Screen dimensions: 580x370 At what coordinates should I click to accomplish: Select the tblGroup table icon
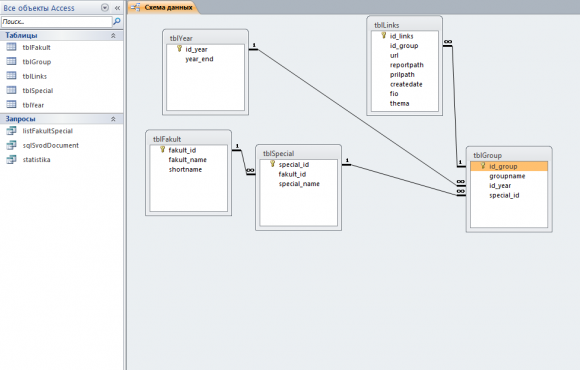coord(11,61)
